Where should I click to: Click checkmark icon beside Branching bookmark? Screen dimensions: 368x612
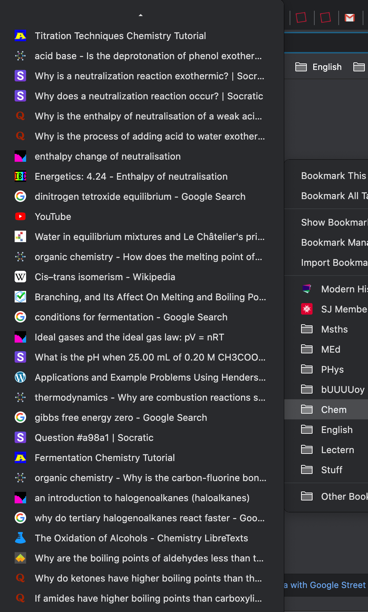click(x=20, y=297)
